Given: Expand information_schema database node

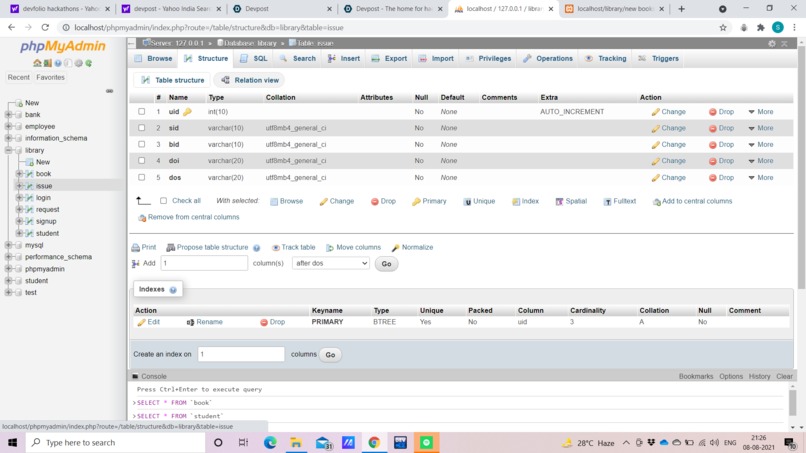Looking at the screenshot, I should 8,138.
